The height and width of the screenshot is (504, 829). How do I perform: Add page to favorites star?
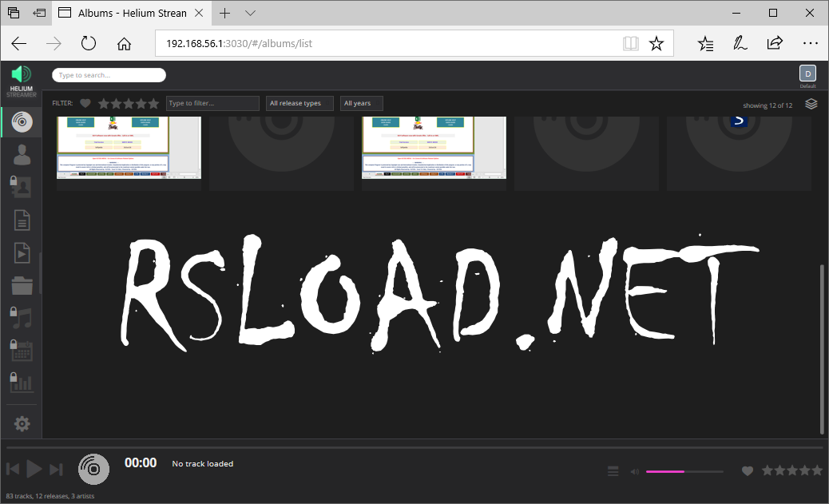(x=656, y=43)
